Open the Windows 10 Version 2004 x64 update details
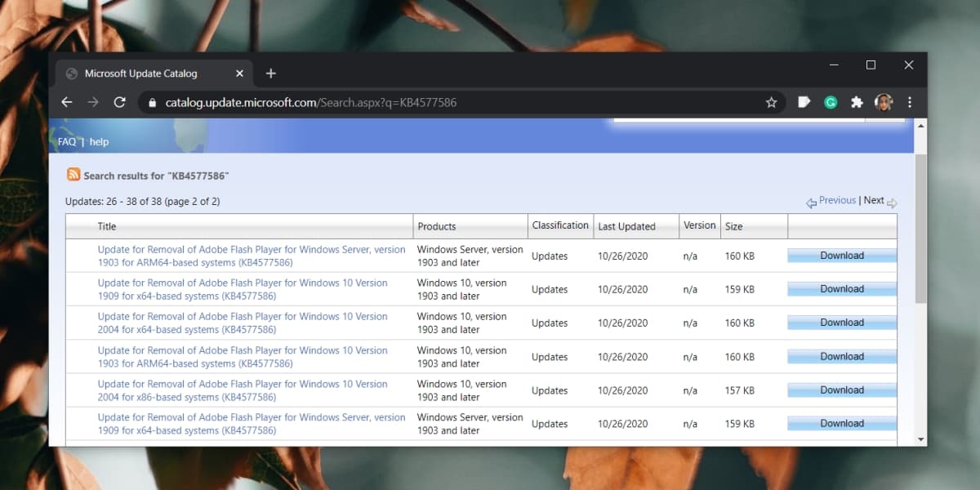 [x=243, y=323]
